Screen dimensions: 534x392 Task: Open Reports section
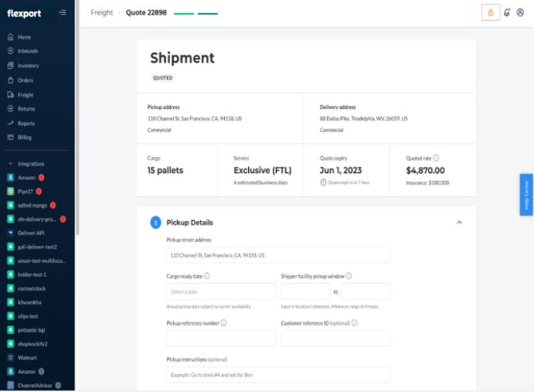[x=26, y=124]
